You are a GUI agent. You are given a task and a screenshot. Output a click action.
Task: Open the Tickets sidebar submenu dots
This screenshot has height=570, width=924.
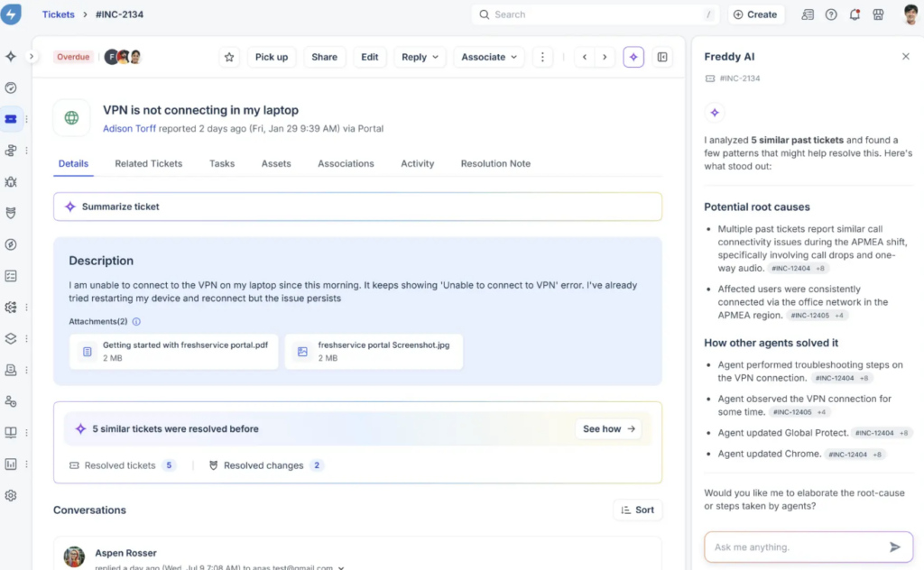26,119
